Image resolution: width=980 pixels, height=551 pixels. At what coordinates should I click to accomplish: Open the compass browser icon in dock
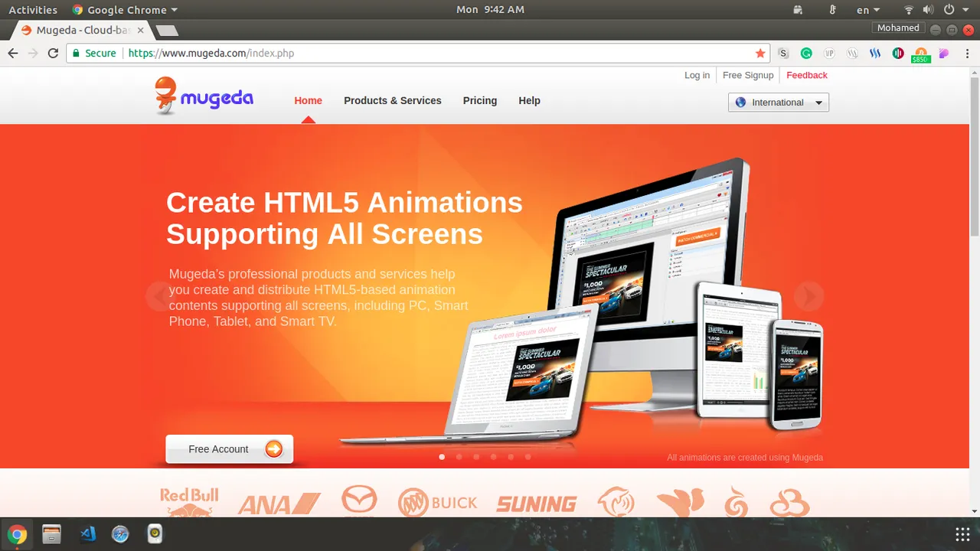120,534
